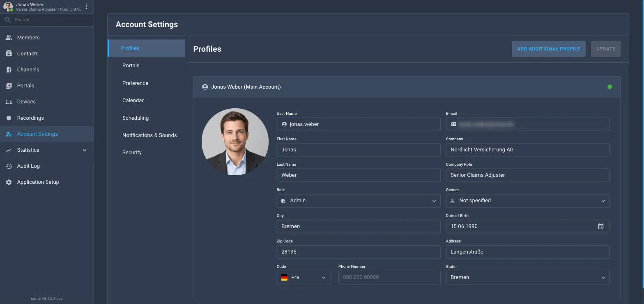Go to Audit Log in sidebar
This screenshot has height=304, width=644.
click(47, 166)
